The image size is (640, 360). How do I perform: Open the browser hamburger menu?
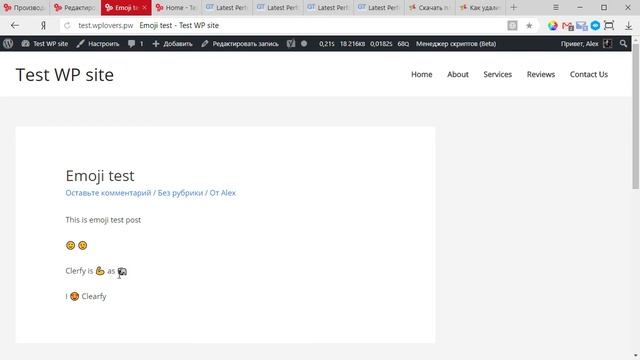pos(556,7)
